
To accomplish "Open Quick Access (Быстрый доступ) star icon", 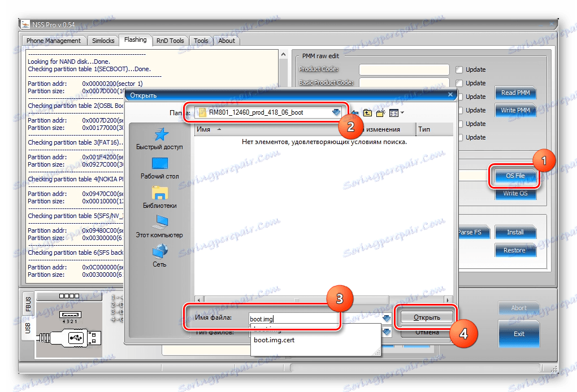I will point(160,134).
